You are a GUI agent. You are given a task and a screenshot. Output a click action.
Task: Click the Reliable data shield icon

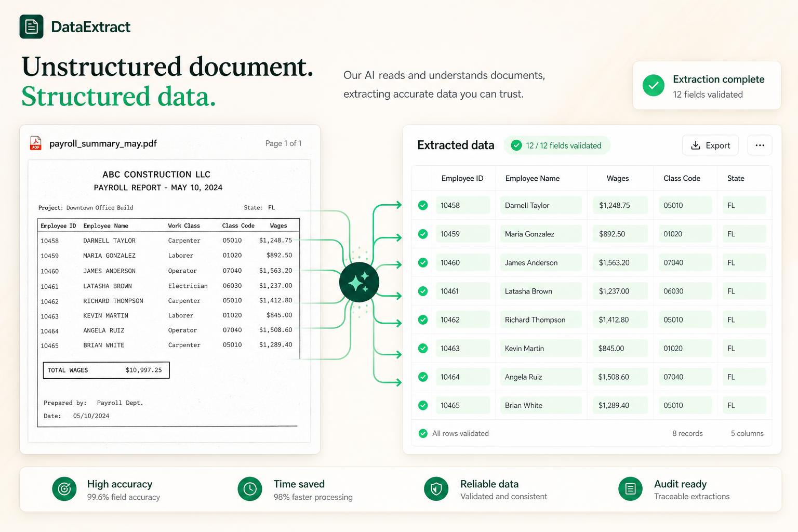[436, 489]
